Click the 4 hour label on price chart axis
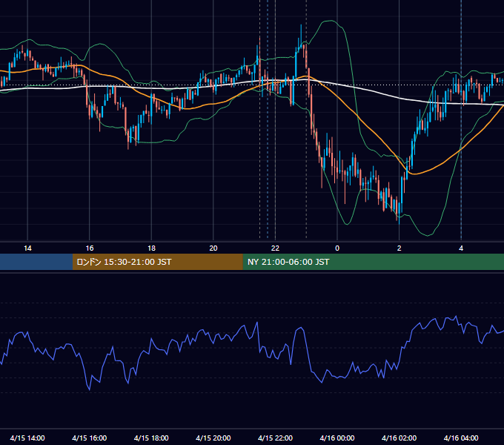 tap(461, 248)
